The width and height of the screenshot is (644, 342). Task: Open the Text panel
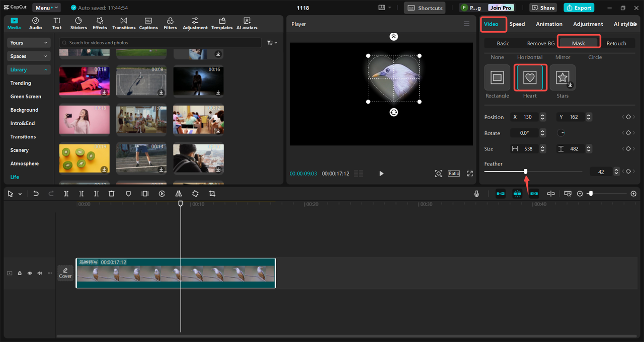57,23
